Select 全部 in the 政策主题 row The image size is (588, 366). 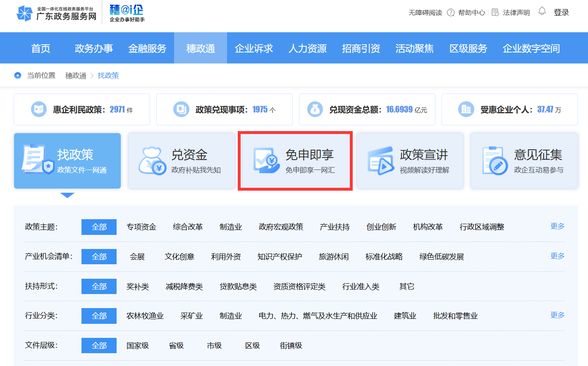point(99,227)
